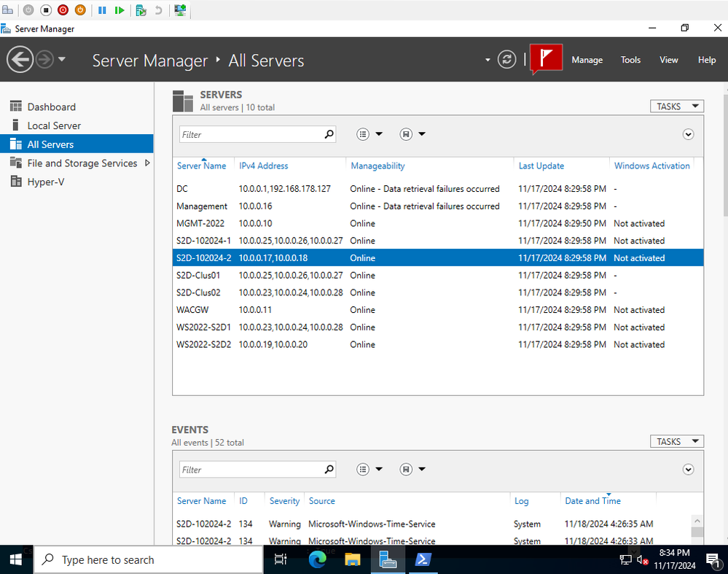This screenshot has width=728, height=574.
Task: Launch PowerShell from the taskbar
Action: [423, 559]
